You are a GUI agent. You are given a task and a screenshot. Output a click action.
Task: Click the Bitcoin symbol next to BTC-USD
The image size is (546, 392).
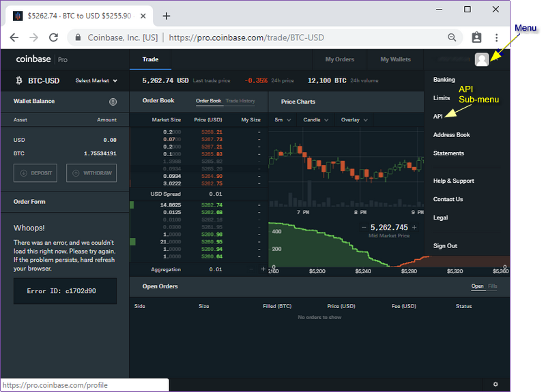click(x=19, y=80)
